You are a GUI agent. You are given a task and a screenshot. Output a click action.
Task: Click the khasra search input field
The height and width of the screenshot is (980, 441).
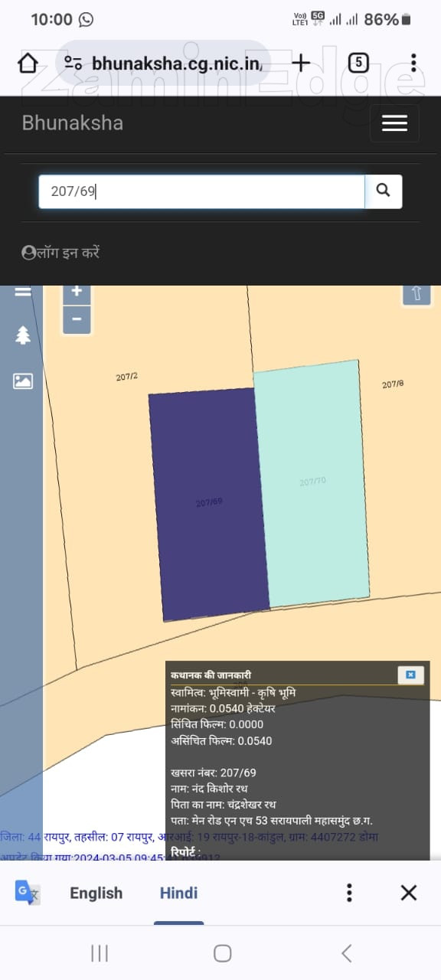click(202, 191)
